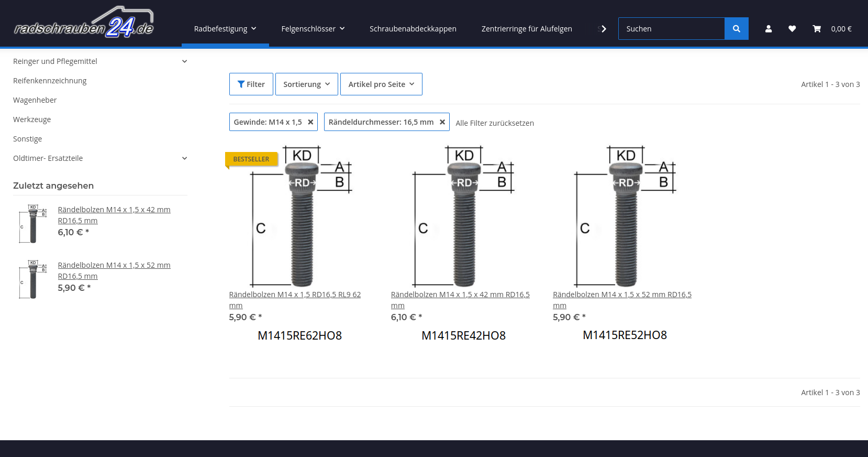Click the bestseller bolt product image
The width and height of the screenshot is (868, 457).
(302, 216)
